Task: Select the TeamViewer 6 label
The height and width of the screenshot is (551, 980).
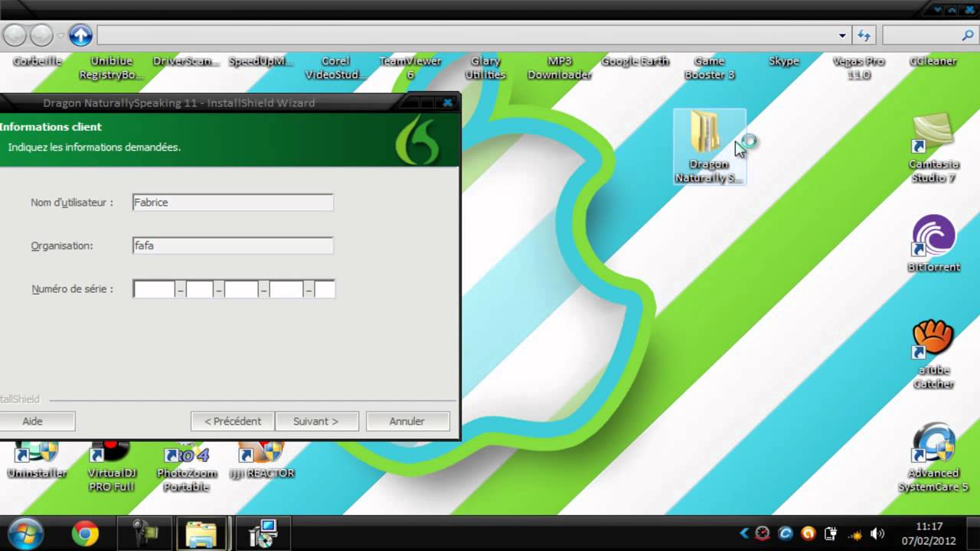Action: [x=410, y=68]
